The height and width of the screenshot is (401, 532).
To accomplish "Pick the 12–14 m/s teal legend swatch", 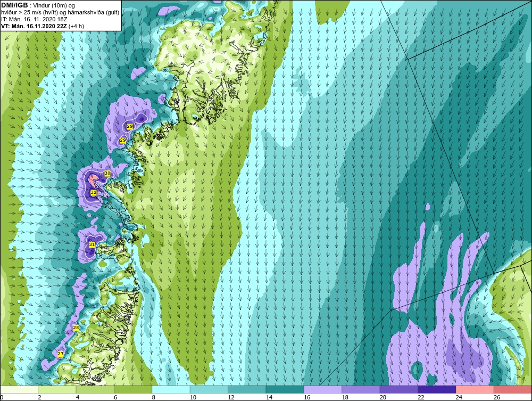I will point(247,389).
